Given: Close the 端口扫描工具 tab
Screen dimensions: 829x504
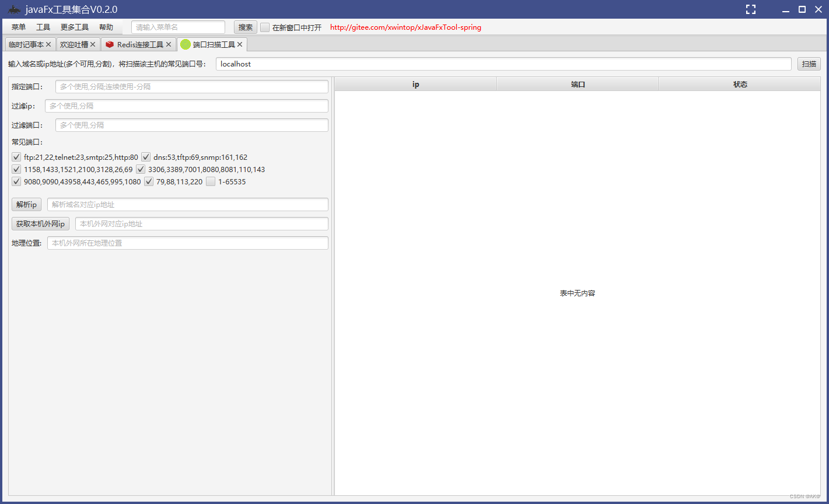Looking at the screenshot, I should [240, 44].
